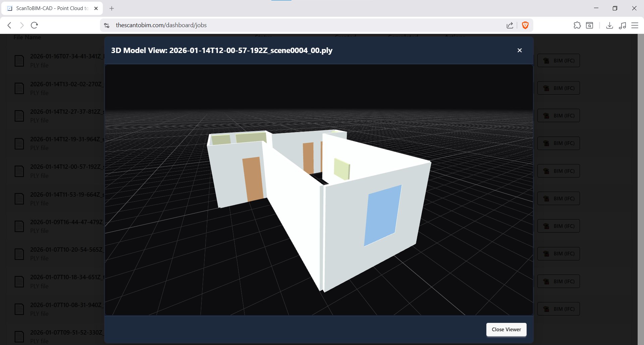Open the browser Extensions puzzle icon
This screenshot has width=644, height=345.
[x=578, y=25]
